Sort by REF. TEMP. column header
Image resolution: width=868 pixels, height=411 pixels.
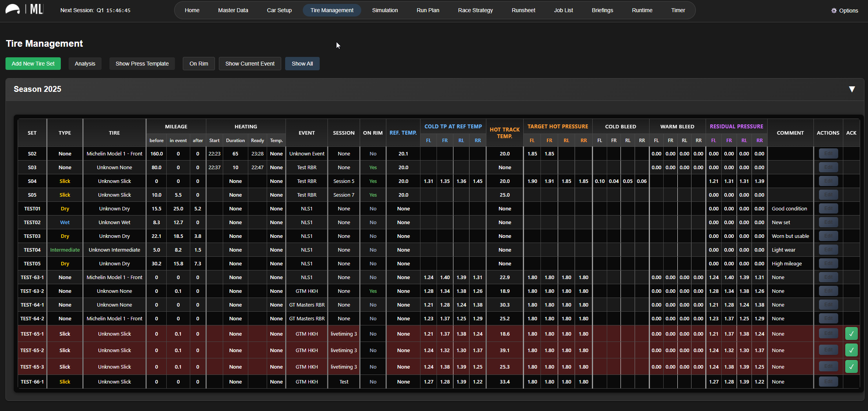pyautogui.click(x=403, y=133)
